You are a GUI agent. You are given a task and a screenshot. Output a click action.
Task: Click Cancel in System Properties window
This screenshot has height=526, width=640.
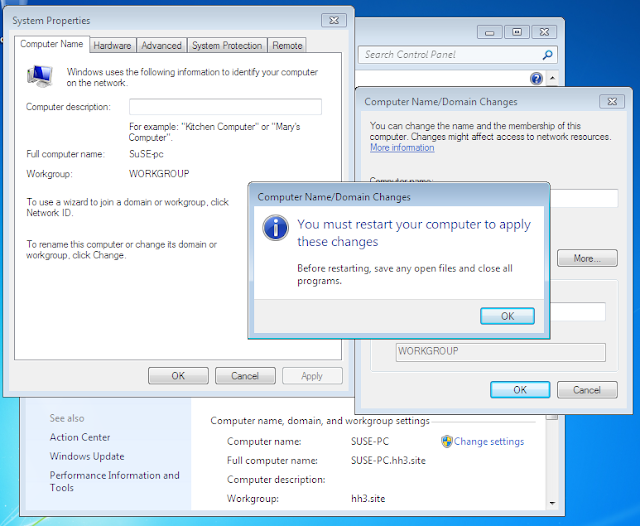pyautogui.click(x=245, y=376)
